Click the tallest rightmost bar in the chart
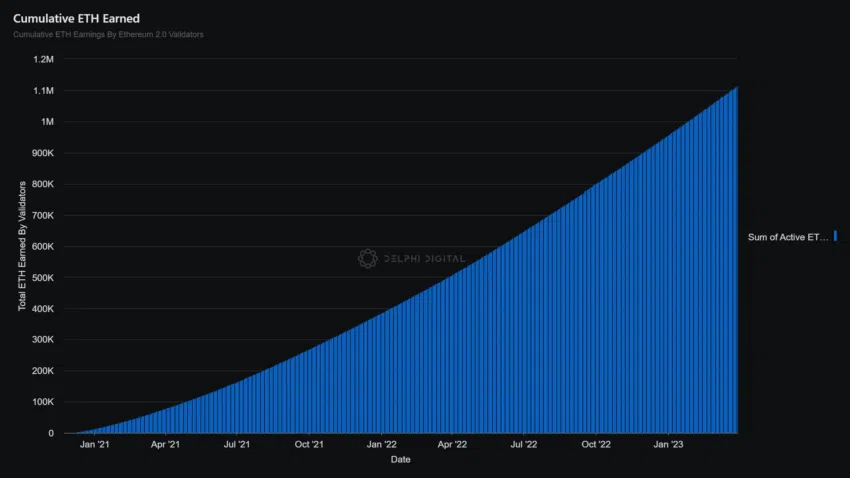 pos(735,260)
